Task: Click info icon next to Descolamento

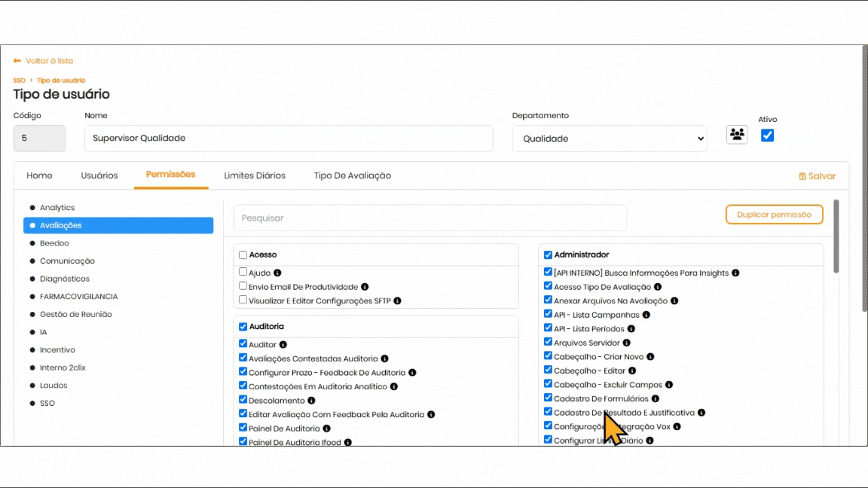Action: (312, 401)
